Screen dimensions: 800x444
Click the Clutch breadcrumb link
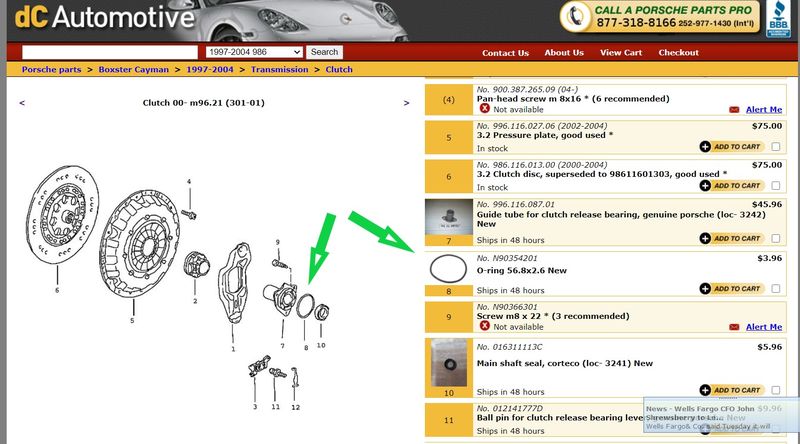coord(339,69)
